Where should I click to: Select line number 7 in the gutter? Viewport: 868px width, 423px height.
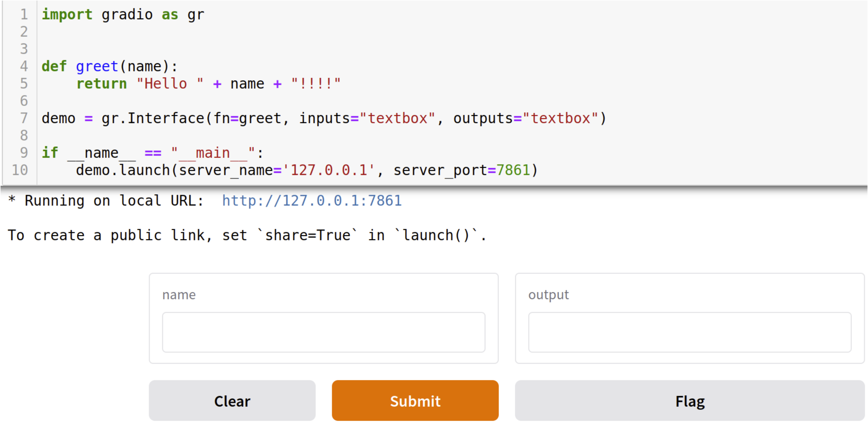pos(24,118)
